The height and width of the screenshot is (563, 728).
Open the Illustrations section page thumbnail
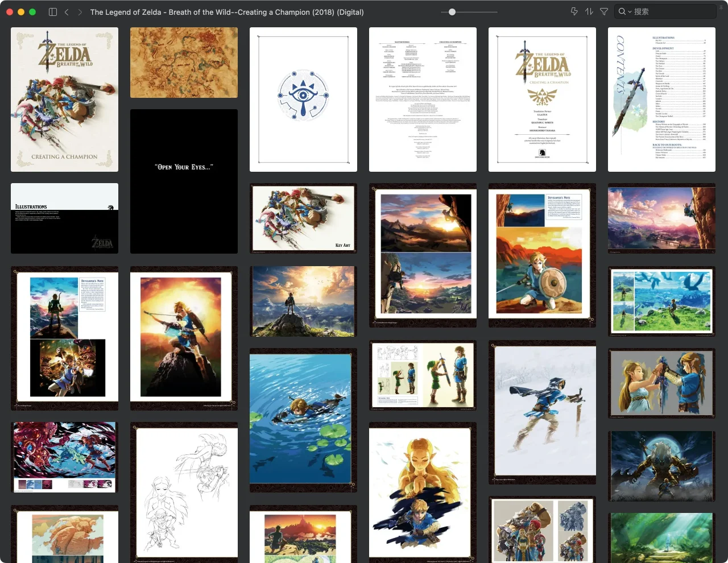coord(65,218)
